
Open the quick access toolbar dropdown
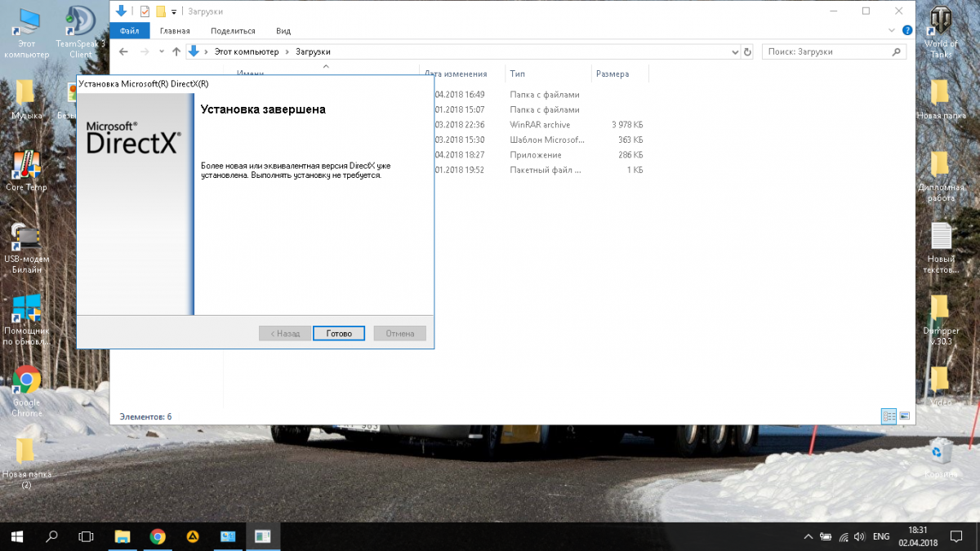(x=174, y=11)
